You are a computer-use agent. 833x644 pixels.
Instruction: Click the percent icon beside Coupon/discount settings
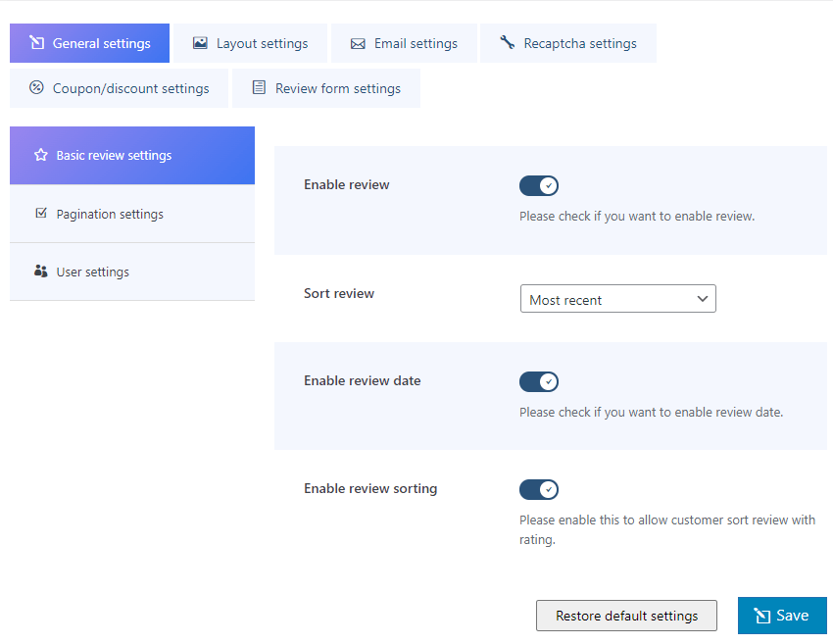[x=36, y=87]
